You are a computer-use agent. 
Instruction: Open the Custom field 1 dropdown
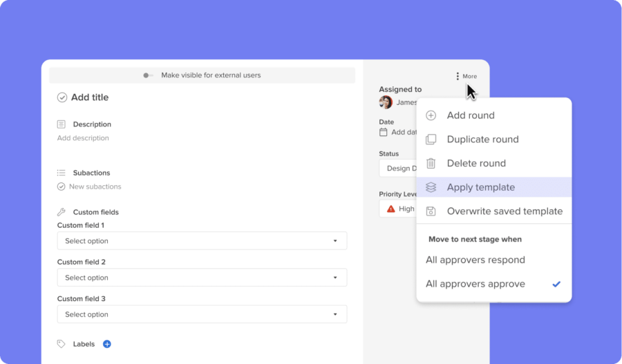202,241
